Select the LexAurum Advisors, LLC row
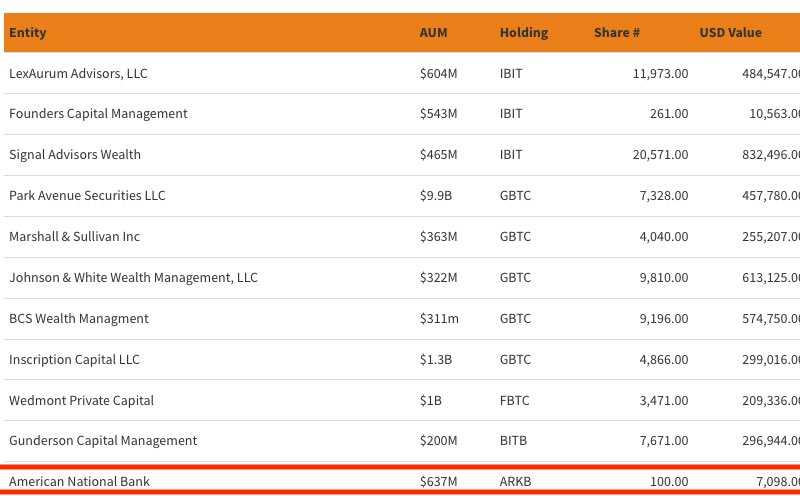 pyautogui.click(x=78, y=74)
